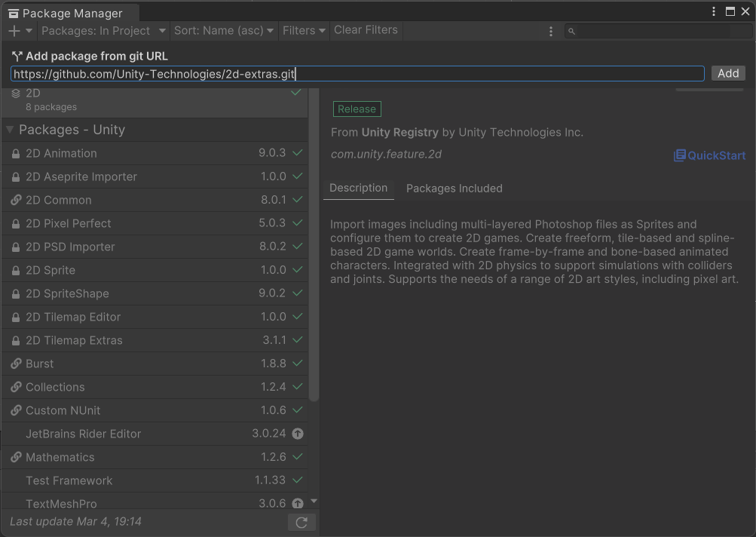Select the 2D Sprite package
This screenshot has width=756, height=537.
(x=155, y=270)
